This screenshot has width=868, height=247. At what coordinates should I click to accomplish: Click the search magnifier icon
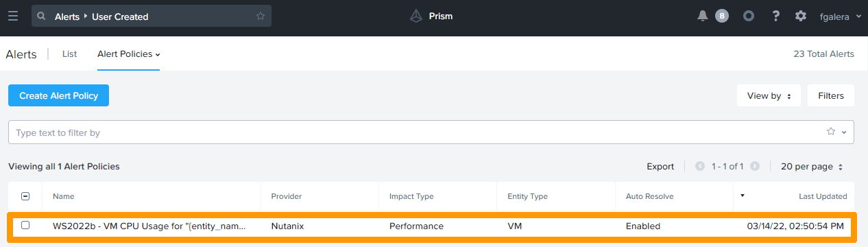pos(43,16)
